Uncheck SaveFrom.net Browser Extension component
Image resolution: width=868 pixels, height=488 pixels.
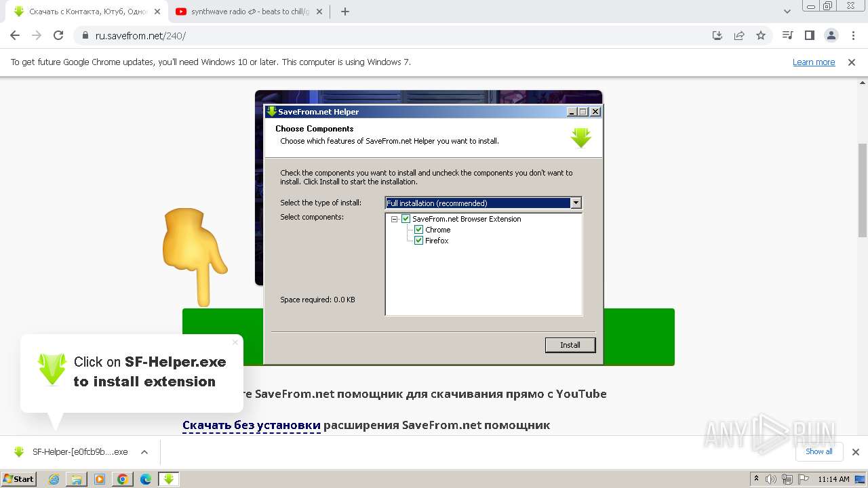[406, 219]
